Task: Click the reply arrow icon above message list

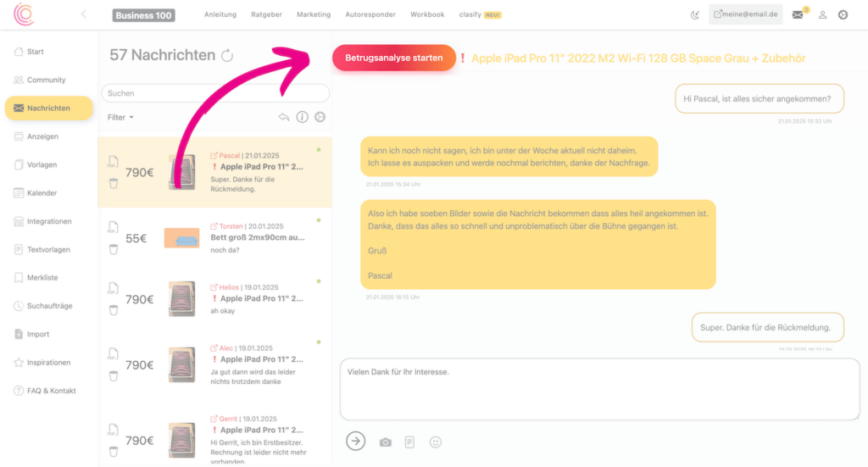Action: point(283,117)
